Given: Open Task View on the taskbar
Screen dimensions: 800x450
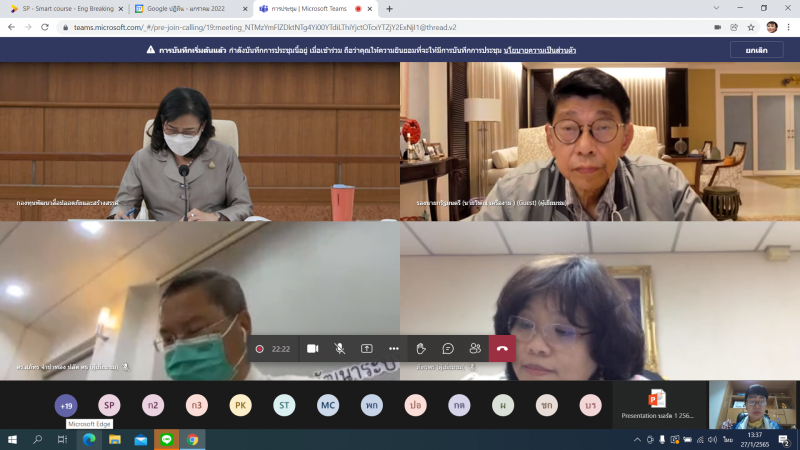Looking at the screenshot, I should coord(62,439).
